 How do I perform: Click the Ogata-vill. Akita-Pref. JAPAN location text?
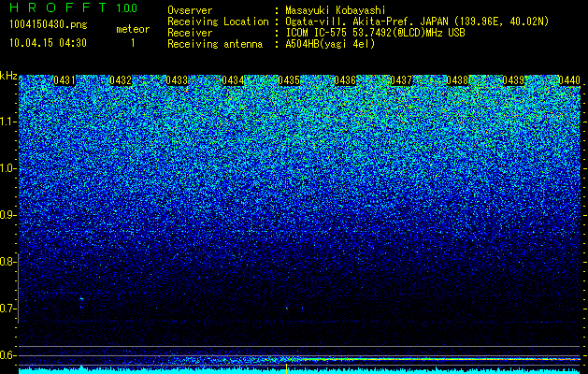point(417,22)
